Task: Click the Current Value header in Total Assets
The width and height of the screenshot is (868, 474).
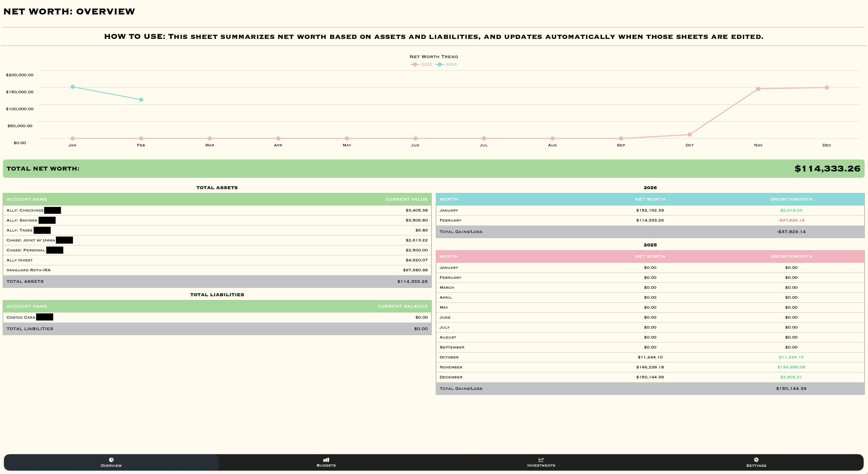Action: [x=406, y=199]
